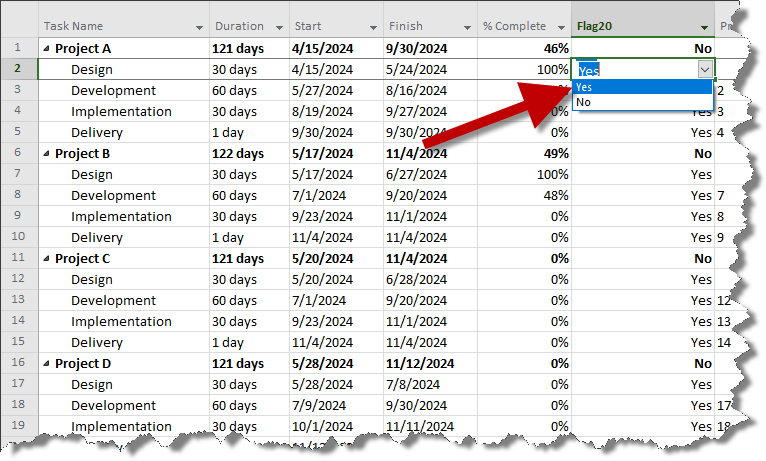Viewport: 766px width, 461px height.
Task: Click the Project A task name
Action: pos(83,49)
